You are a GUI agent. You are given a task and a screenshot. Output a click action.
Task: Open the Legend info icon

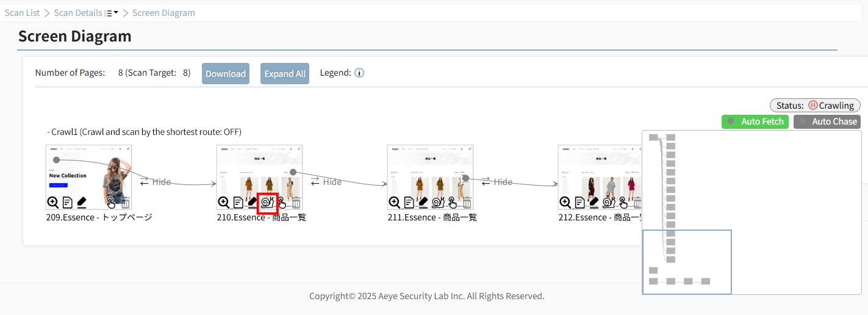[359, 73]
